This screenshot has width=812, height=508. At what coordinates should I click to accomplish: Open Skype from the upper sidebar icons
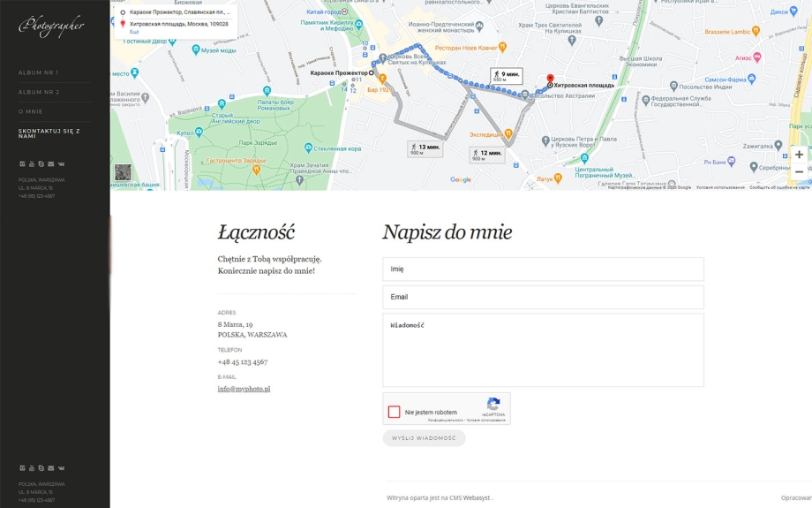(x=41, y=164)
